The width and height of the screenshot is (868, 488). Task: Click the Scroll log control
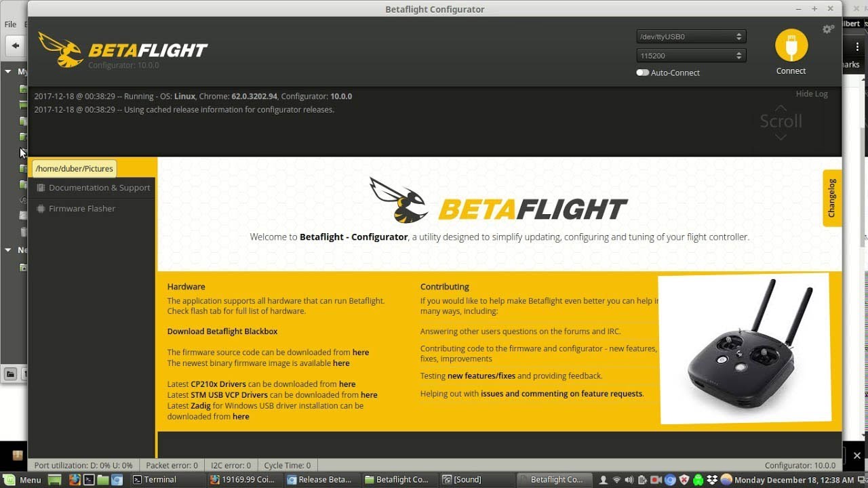[781, 122]
